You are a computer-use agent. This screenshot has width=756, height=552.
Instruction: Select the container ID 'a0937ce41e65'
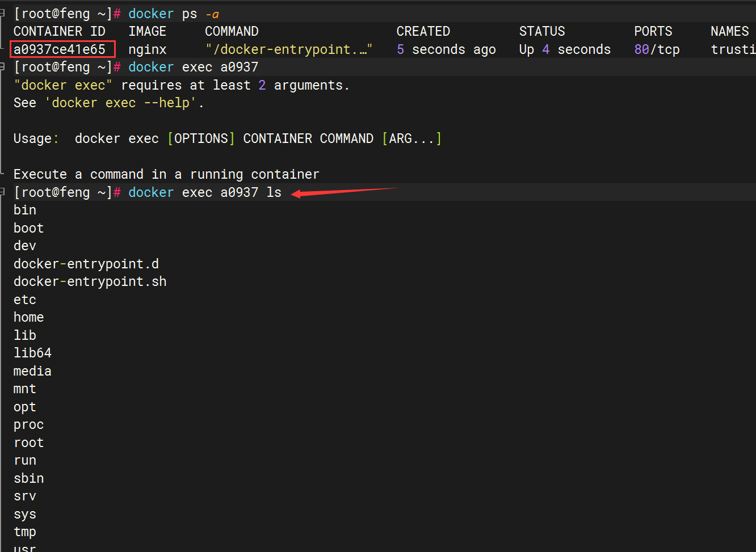(60, 49)
